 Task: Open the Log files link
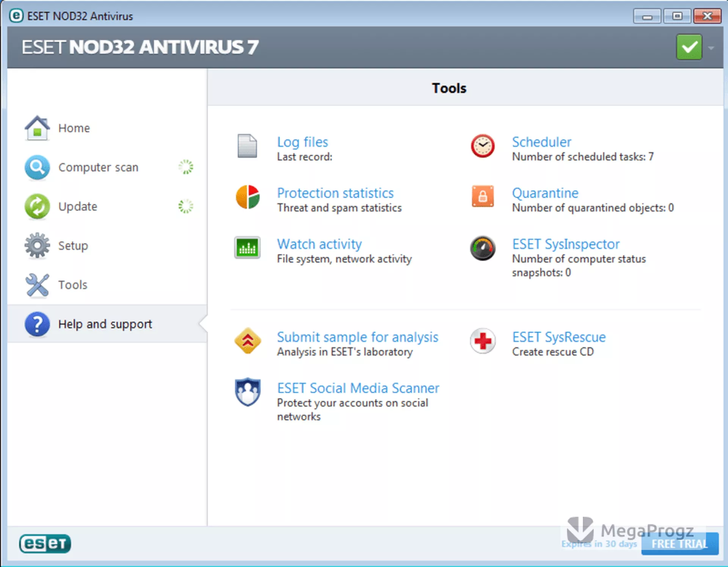pyautogui.click(x=303, y=142)
